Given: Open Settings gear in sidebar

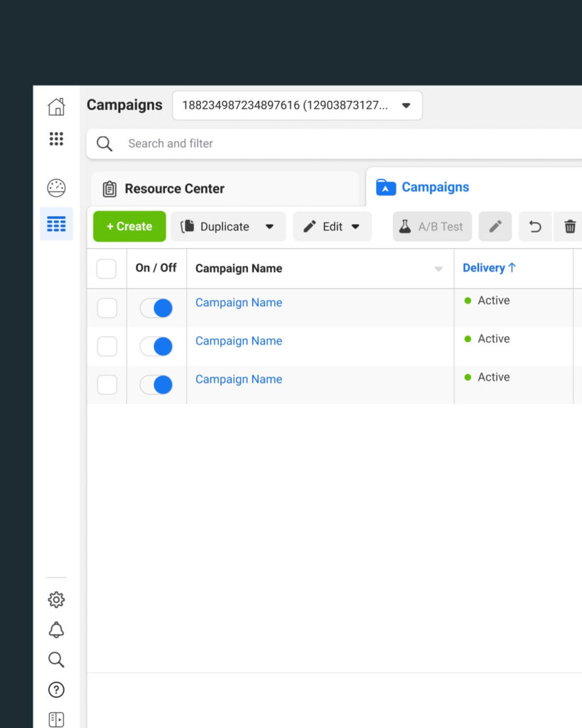Looking at the screenshot, I should 56,600.
